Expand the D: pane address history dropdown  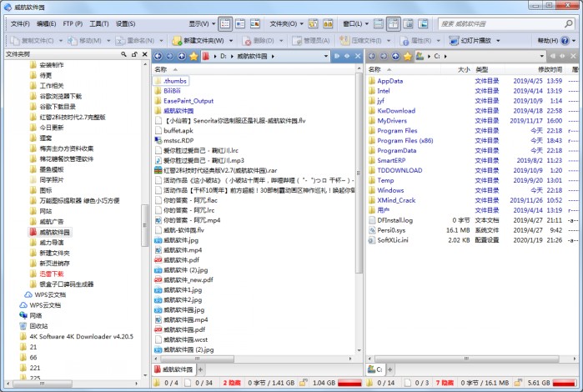click(x=326, y=56)
